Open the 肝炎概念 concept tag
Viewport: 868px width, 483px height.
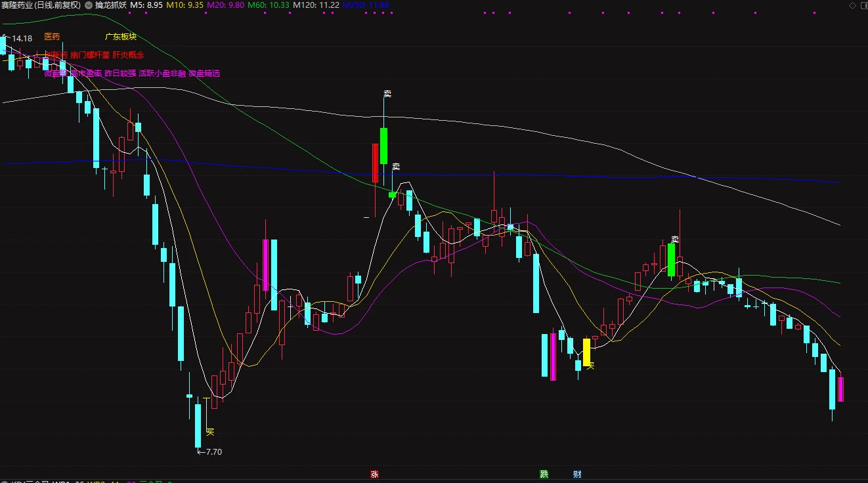click(x=128, y=55)
